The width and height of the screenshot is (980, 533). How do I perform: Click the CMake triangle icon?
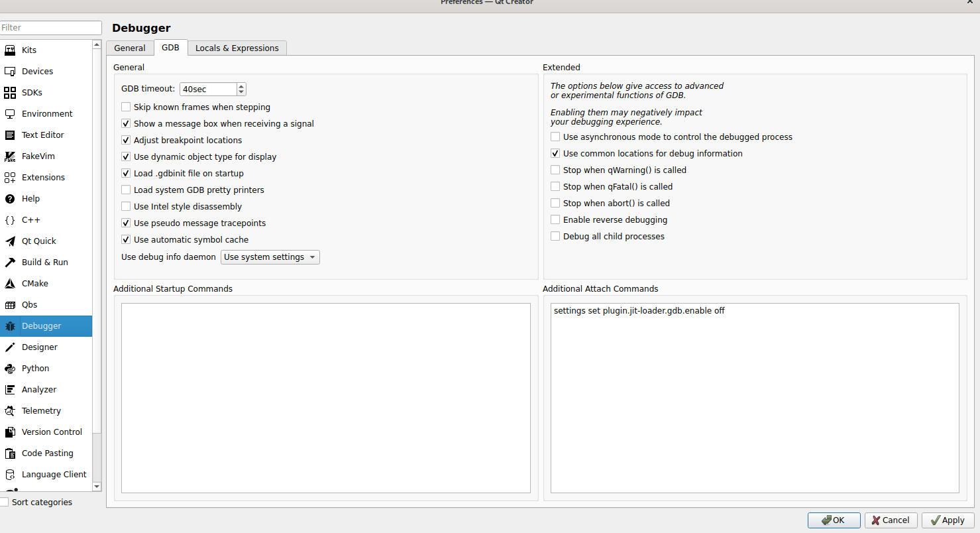(10, 284)
